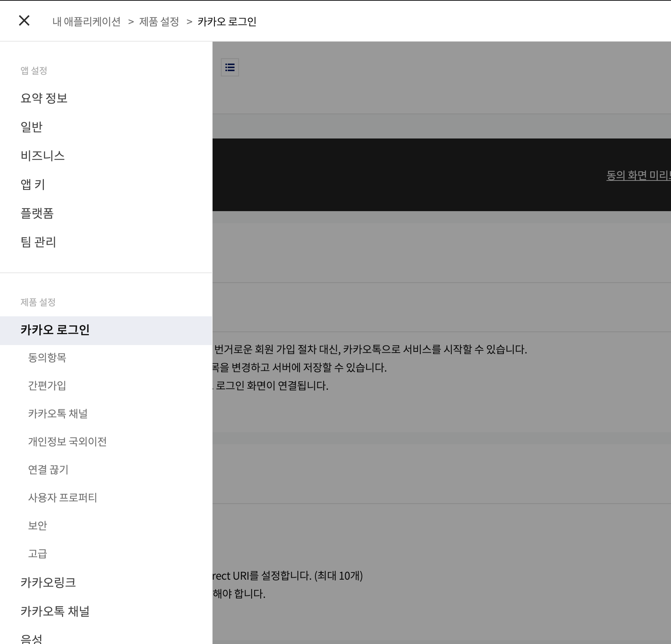This screenshot has height=644, width=671.
Task: Close the side menu with the X icon
Action: pyautogui.click(x=24, y=20)
